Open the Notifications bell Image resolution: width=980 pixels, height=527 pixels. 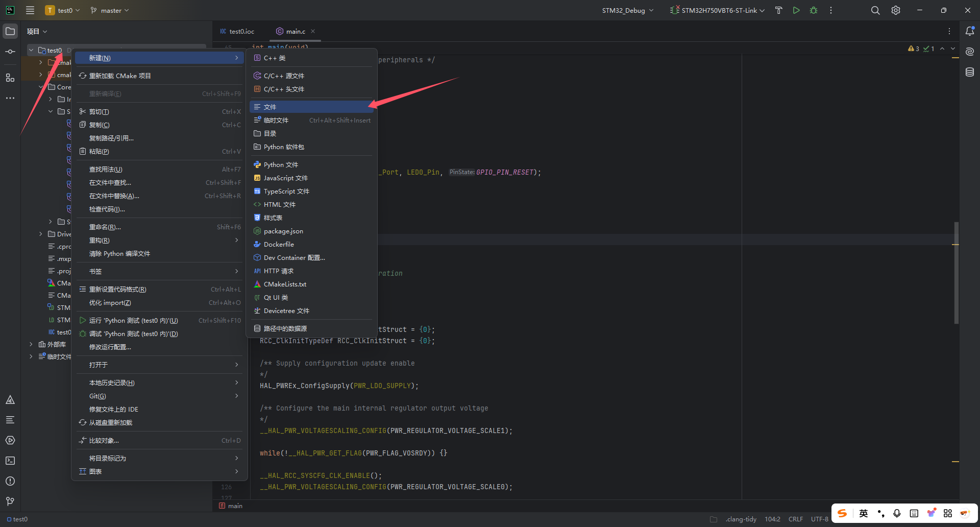pos(970,31)
